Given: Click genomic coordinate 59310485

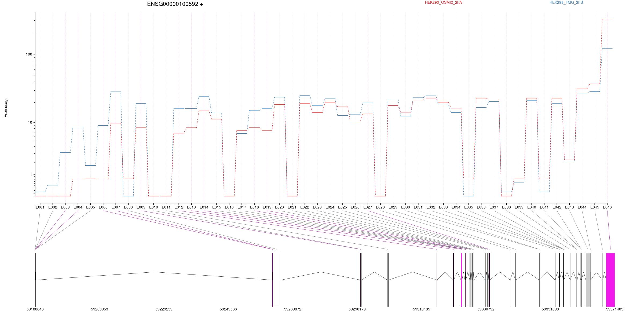Looking at the screenshot, I should click(422, 309).
